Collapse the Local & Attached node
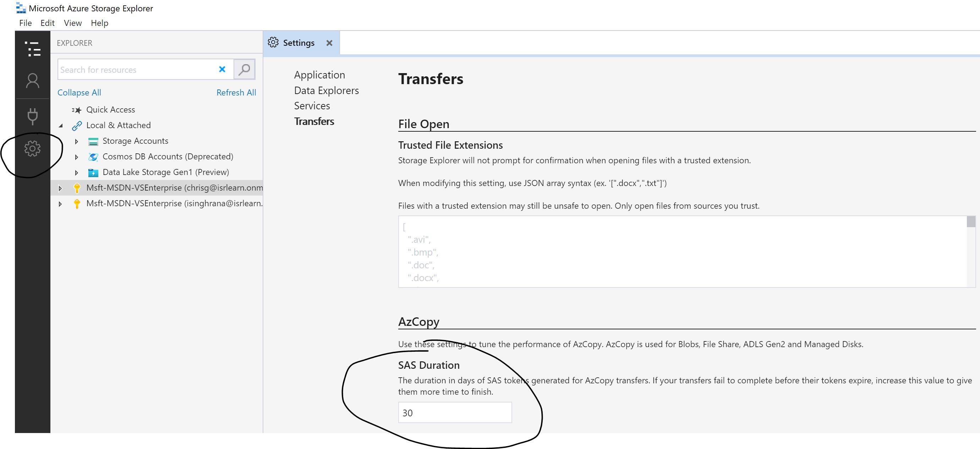Screen dimensions: 980x449 (x=60, y=126)
